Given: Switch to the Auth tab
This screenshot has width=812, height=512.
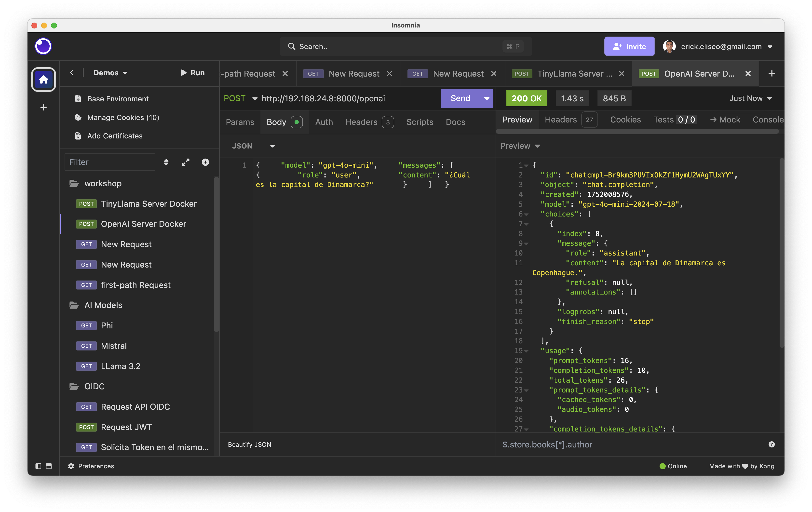Looking at the screenshot, I should (324, 122).
